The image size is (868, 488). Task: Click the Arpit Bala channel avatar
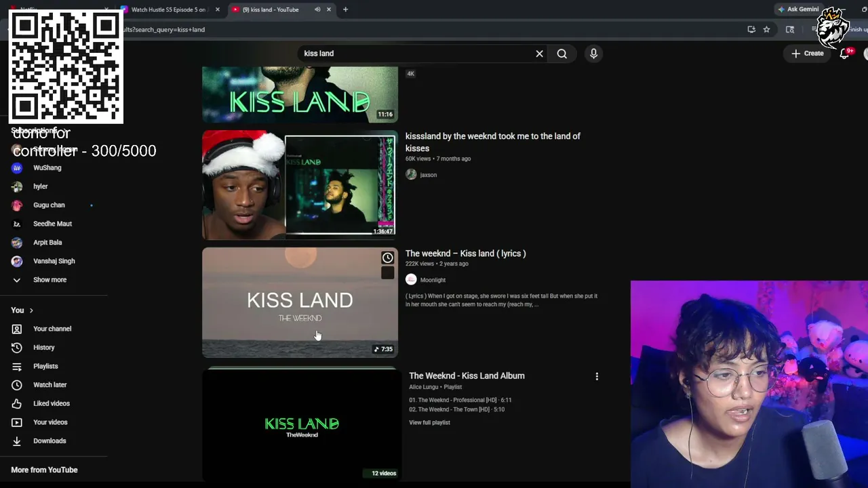pyautogui.click(x=17, y=243)
